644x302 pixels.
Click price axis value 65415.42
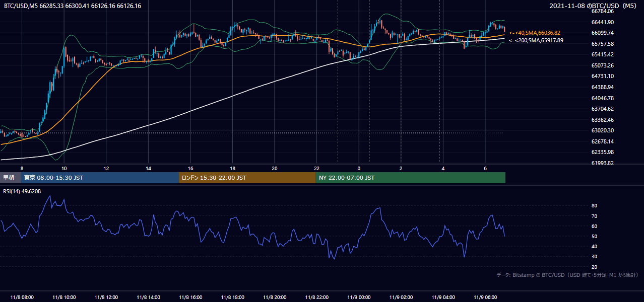(x=602, y=54)
